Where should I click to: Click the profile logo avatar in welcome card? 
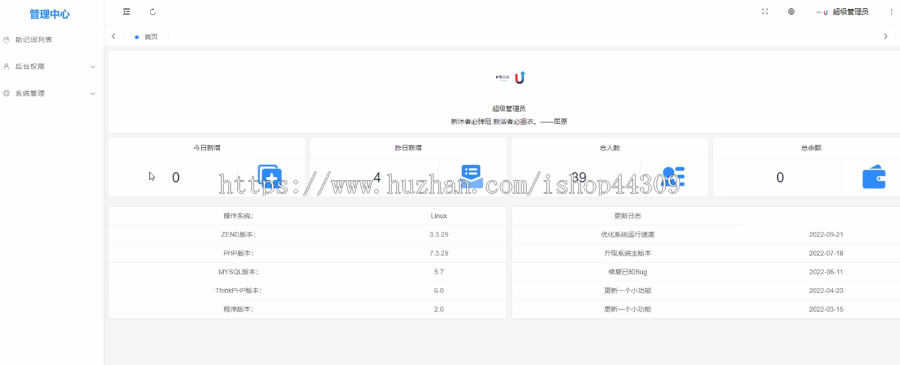(x=510, y=78)
